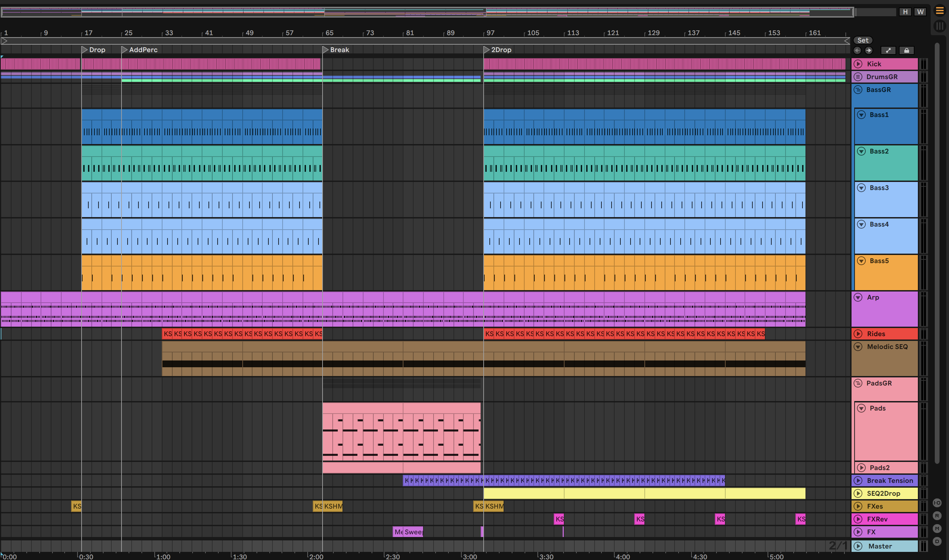The height and width of the screenshot is (560, 949).
Task: Switch to Session view selector icon
Action: [x=940, y=26]
